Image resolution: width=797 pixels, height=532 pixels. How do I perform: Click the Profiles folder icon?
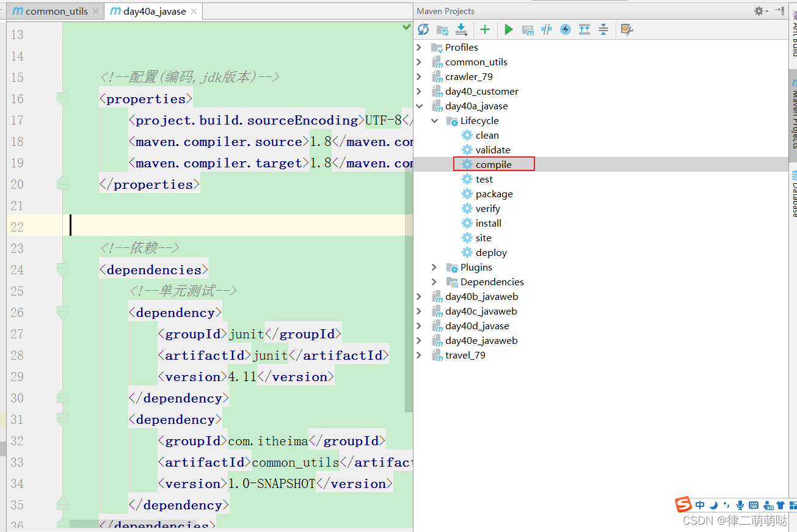[x=437, y=48]
